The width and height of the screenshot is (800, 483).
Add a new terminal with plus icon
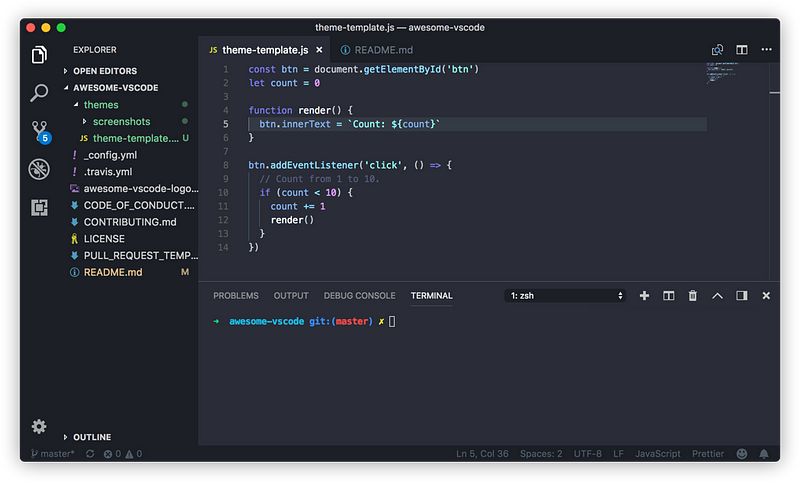(644, 296)
